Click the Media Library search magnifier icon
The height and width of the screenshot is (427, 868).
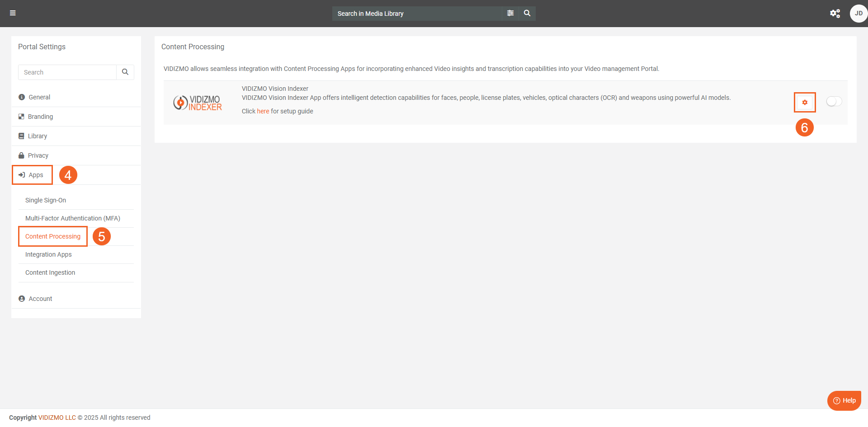(x=527, y=13)
